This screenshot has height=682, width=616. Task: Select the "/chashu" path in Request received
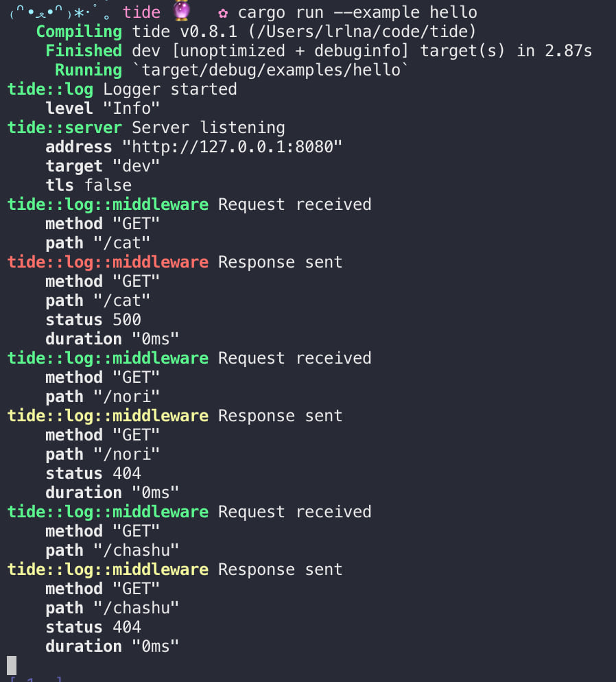pos(136,551)
